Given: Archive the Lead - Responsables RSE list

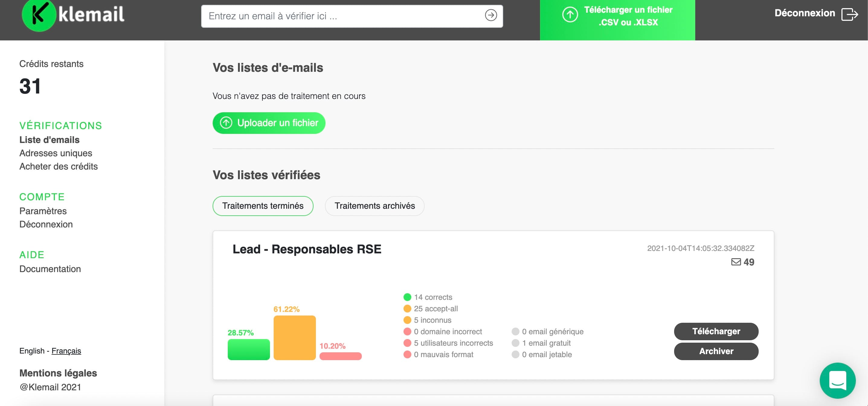Looking at the screenshot, I should coord(716,351).
